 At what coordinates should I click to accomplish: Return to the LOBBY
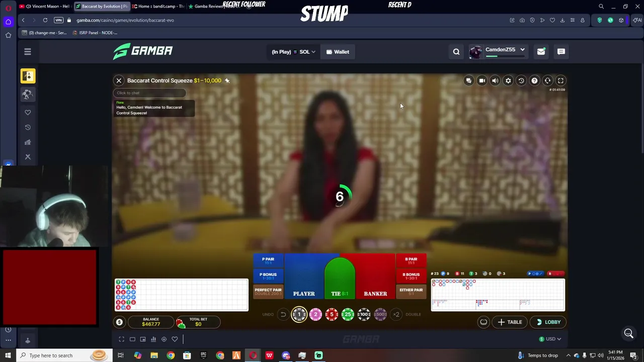pyautogui.click(x=547, y=322)
